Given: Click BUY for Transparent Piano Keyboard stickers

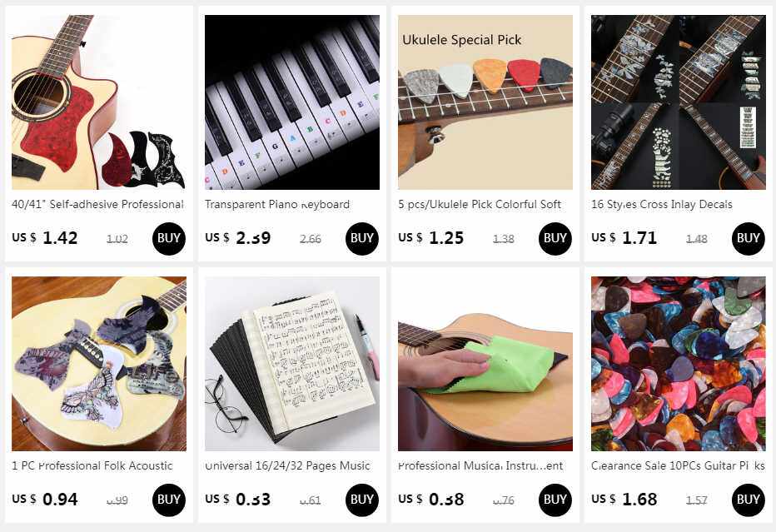Looking at the screenshot, I should click(361, 239).
